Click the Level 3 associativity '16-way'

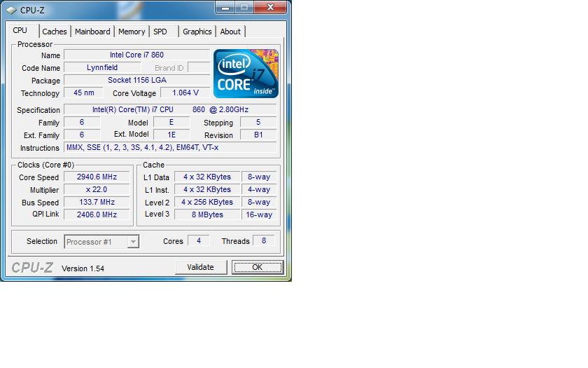(x=259, y=214)
